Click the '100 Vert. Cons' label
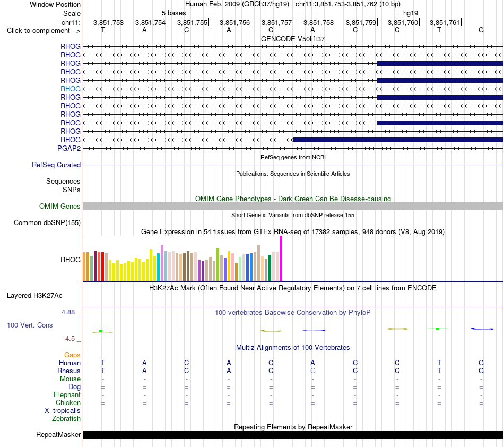 pyautogui.click(x=30, y=325)
